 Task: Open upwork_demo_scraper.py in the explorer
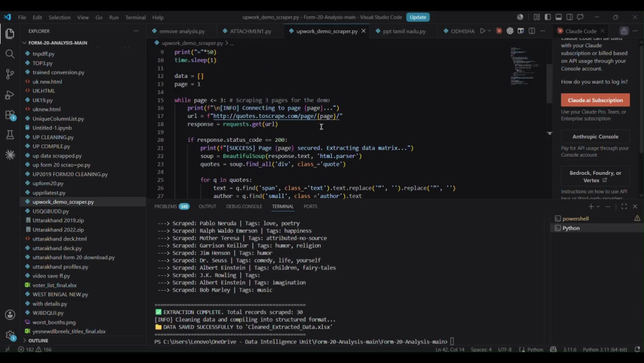point(63,202)
